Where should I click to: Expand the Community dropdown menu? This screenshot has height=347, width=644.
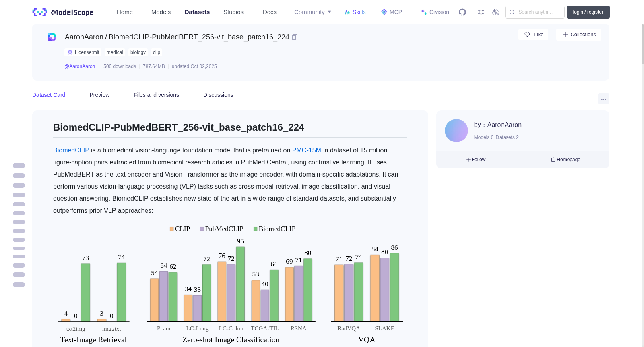313,12
